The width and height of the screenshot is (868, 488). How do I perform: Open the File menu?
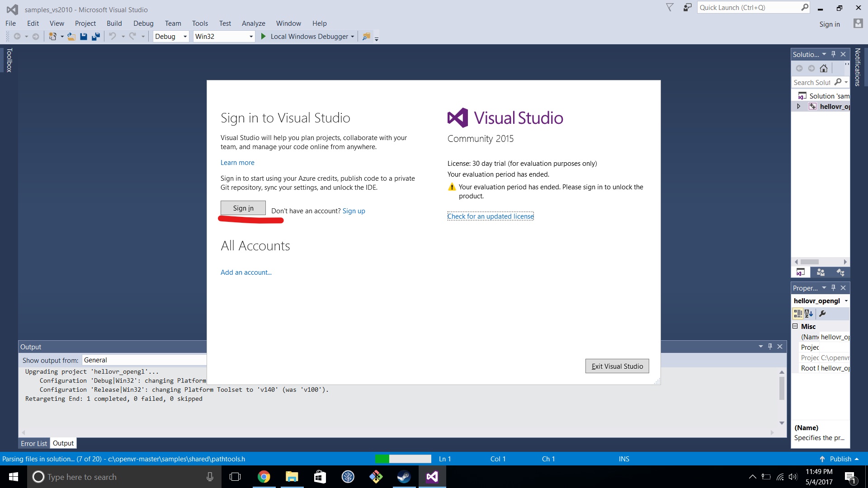click(x=10, y=23)
